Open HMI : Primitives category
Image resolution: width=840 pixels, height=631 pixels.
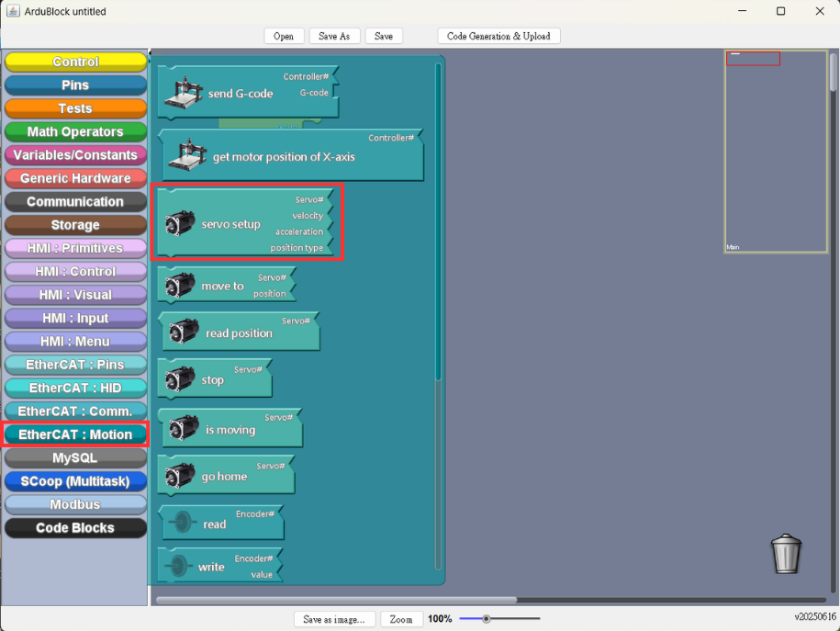(x=75, y=248)
